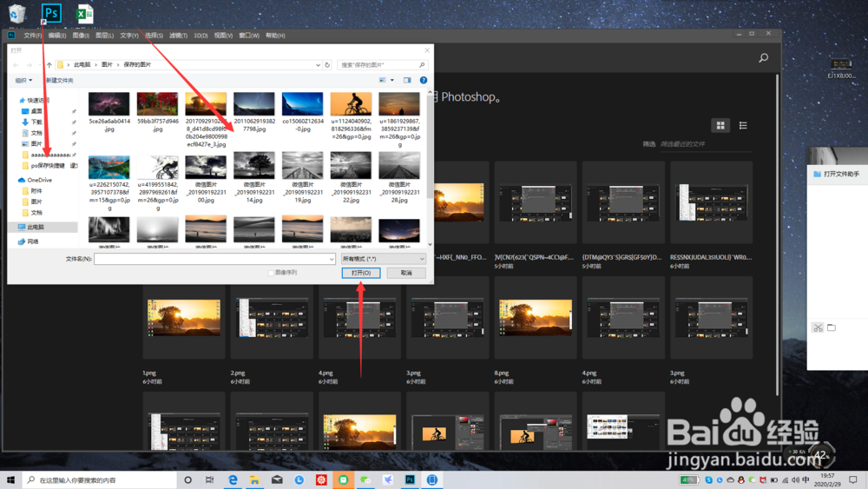Select 微信图片_20190919223114.jpg thumbnail
868x489 pixels.
[254, 166]
